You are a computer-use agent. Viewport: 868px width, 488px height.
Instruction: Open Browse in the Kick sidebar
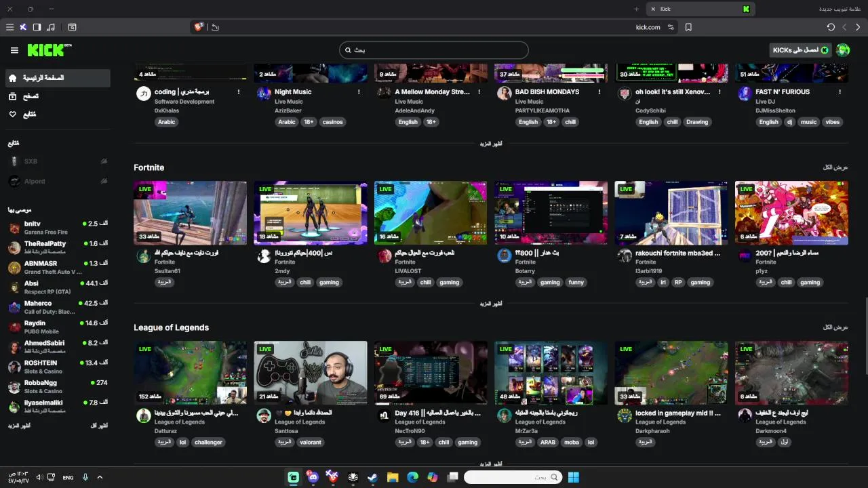pos(58,96)
